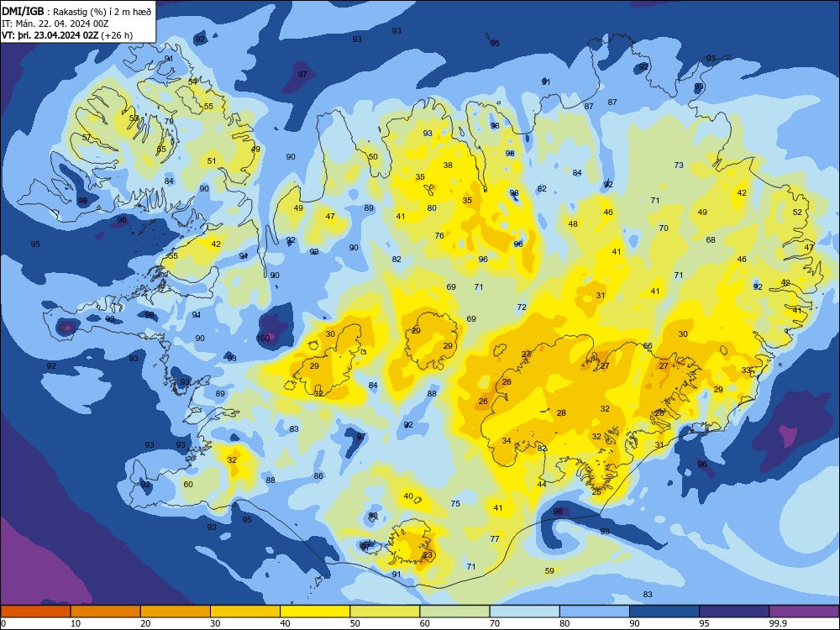Click the humidity value '80' in the north
This screenshot has height=630, width=840.
coord(432,208)
